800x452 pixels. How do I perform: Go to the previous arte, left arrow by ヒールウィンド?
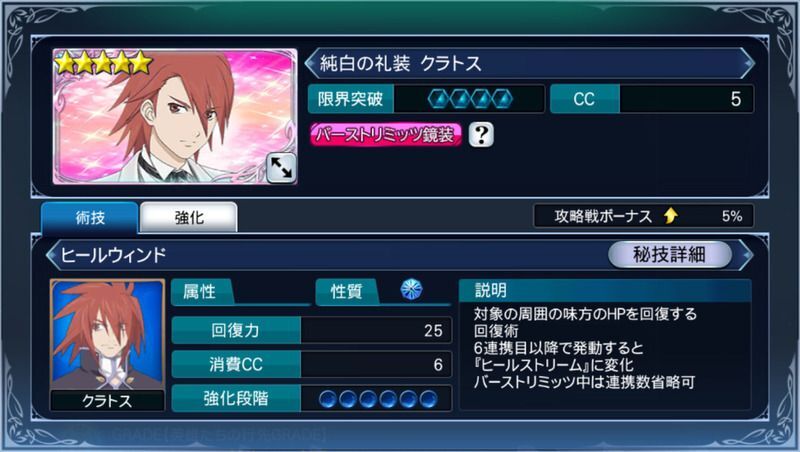coord(52,255)
